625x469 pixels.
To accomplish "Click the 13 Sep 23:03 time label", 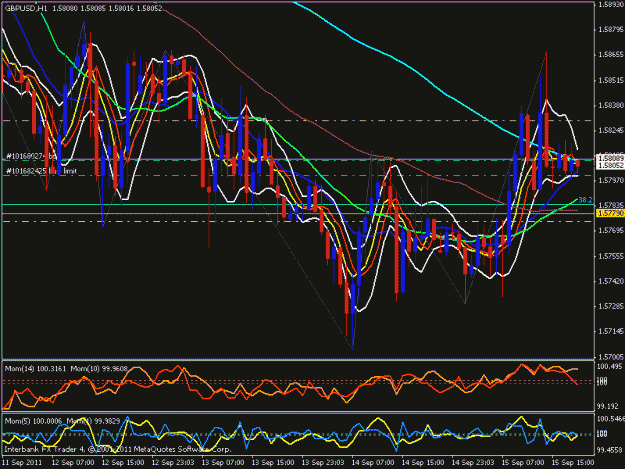I will (323, 463).
